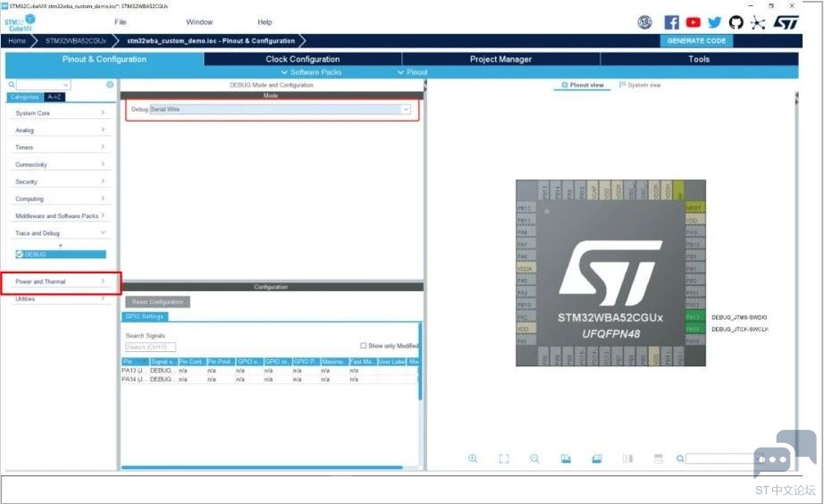The width and height of the screenshot is (824, 504).
Task: Switch to the A->Z tab
Action: (x=55, y=97)
